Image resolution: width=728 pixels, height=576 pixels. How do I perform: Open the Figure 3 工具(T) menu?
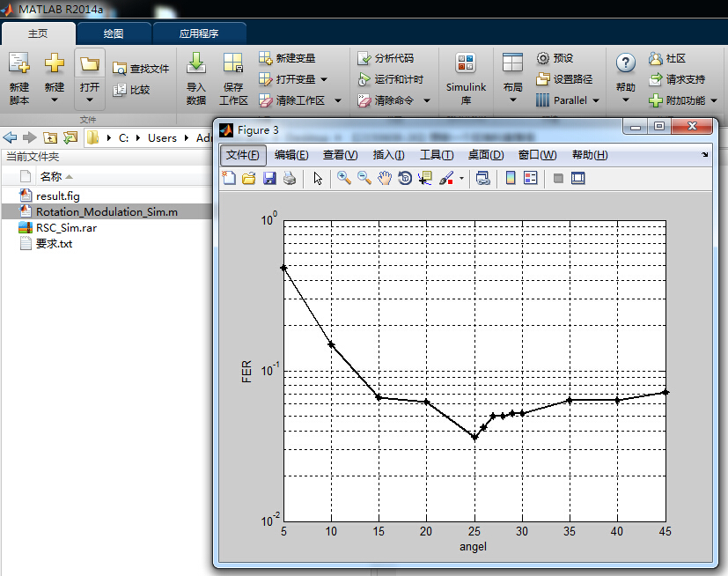pos(437,155)
